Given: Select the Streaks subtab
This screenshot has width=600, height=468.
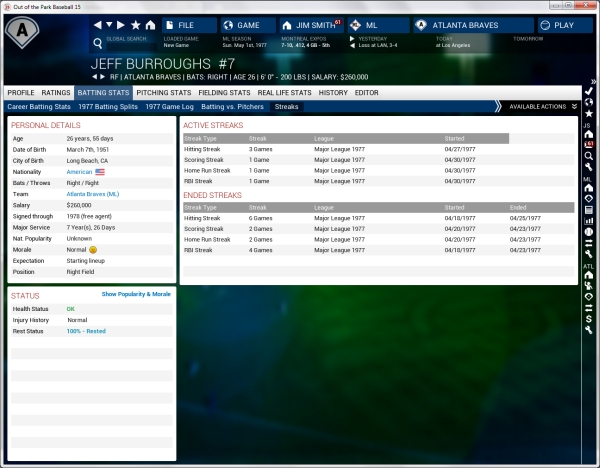Looking at the screenshot, I should pyautogui.click(x=287, y=107).
